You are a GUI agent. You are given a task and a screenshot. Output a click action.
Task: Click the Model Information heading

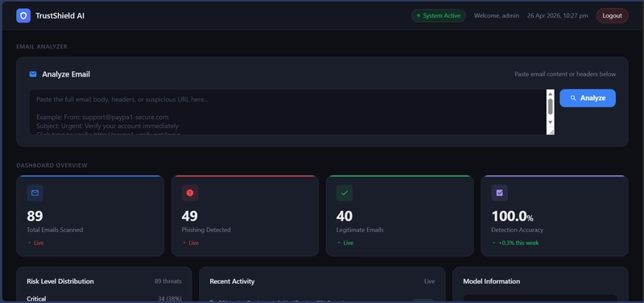492,281
